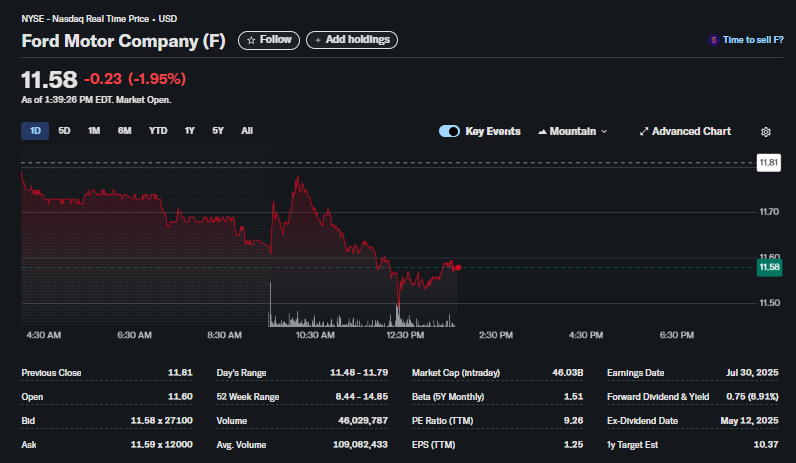Click the Volume value 46,029,787
This screenshot has width=796, height=463.
pyautogui.click(x=363, y=420)
